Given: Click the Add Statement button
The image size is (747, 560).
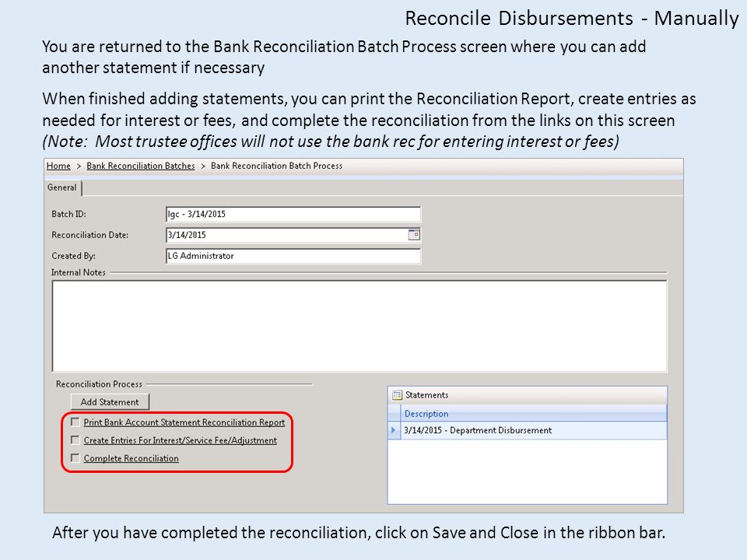Looking at the screenshot, I should [x=110, y=402].
